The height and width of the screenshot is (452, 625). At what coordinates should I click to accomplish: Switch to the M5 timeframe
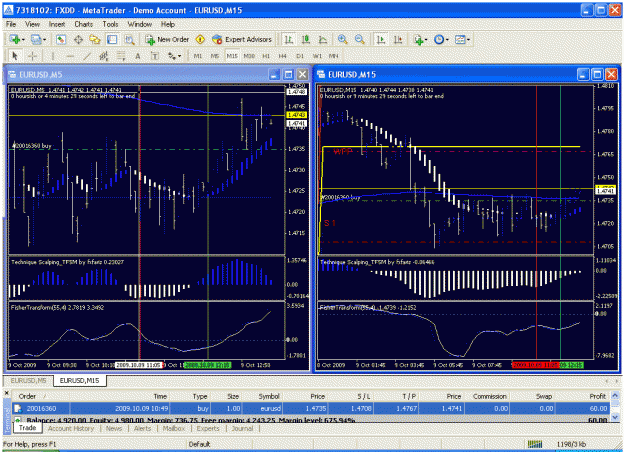click(215, 56)
